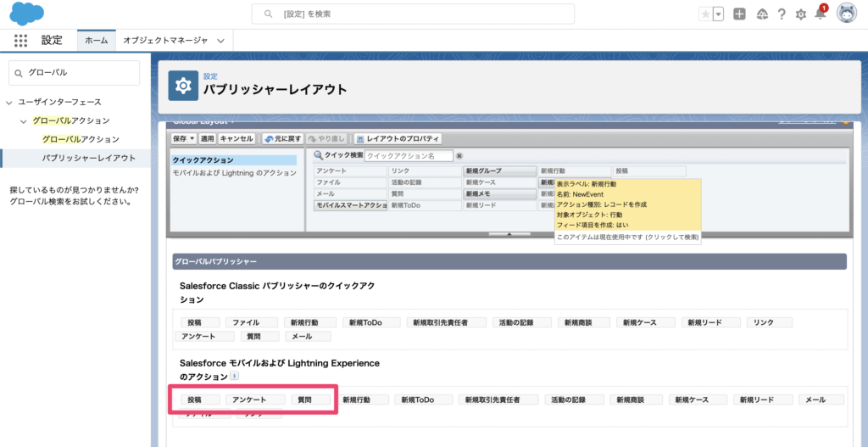Image resolution: width=868 pixels, height=447 pixels.
Task: Open the App Launcher dots grid
Action: point(20,41)
